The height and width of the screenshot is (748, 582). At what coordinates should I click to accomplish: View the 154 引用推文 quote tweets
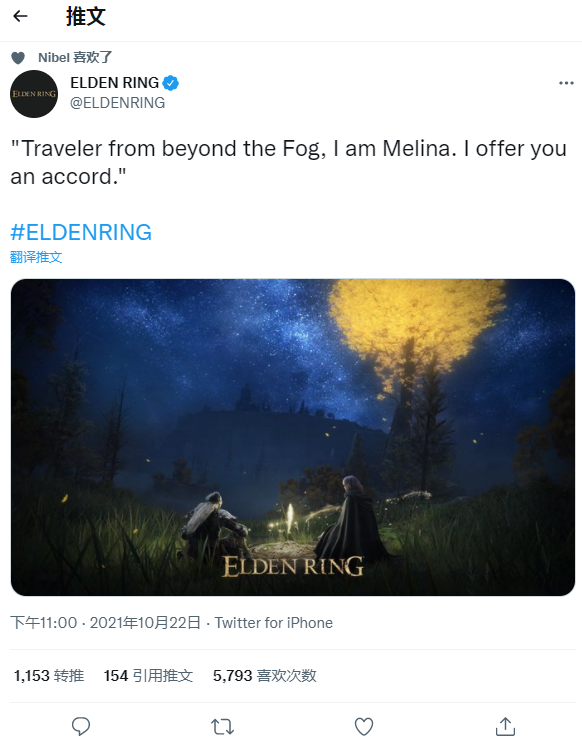click(148, 675)
